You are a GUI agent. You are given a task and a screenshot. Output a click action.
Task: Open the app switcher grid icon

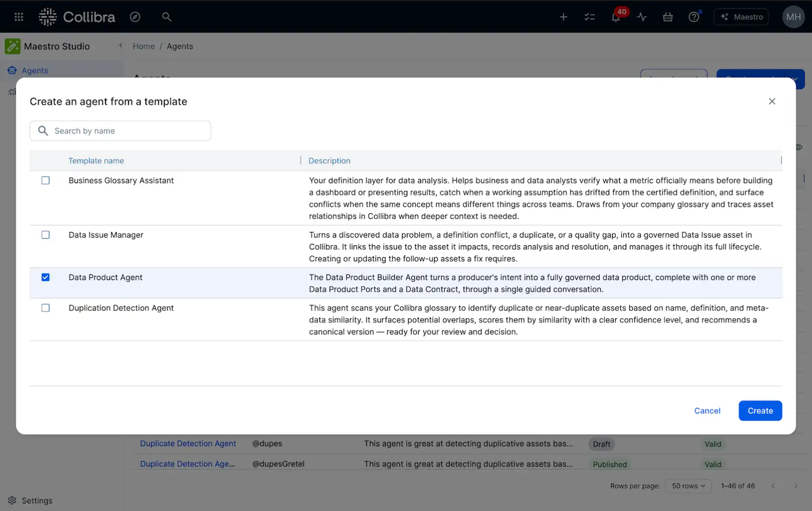click(x=19, y=17)
